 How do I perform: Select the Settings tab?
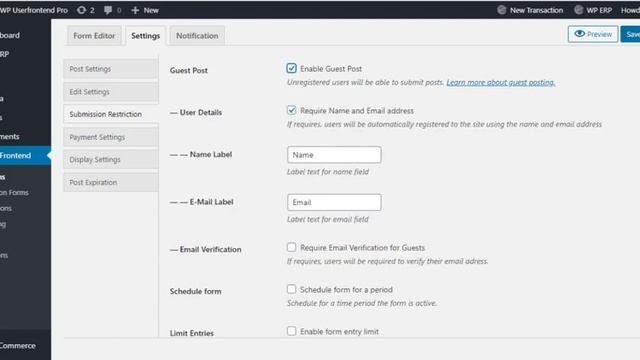(145, 36)
